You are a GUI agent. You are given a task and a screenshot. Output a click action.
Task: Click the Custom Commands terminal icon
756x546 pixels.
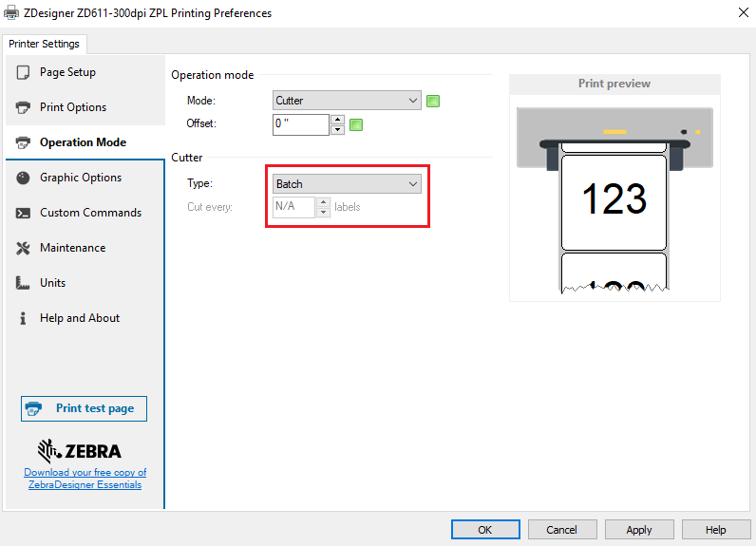tap(23, 213)
